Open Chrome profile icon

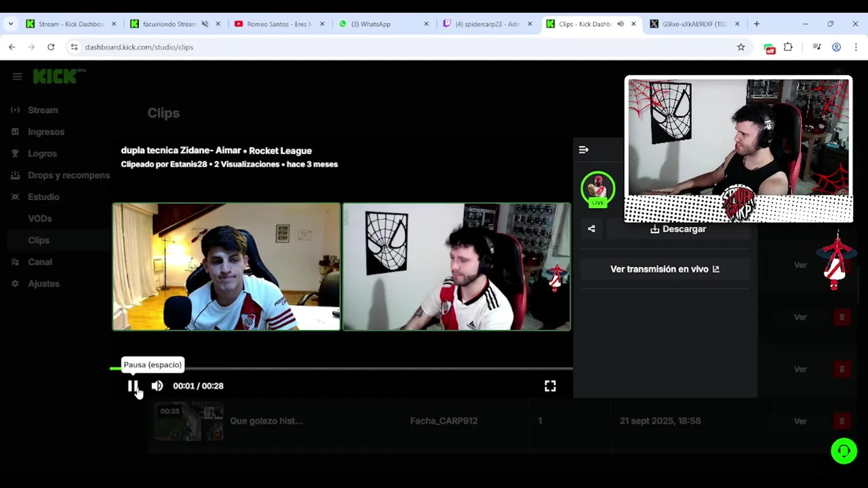point(836,47)
